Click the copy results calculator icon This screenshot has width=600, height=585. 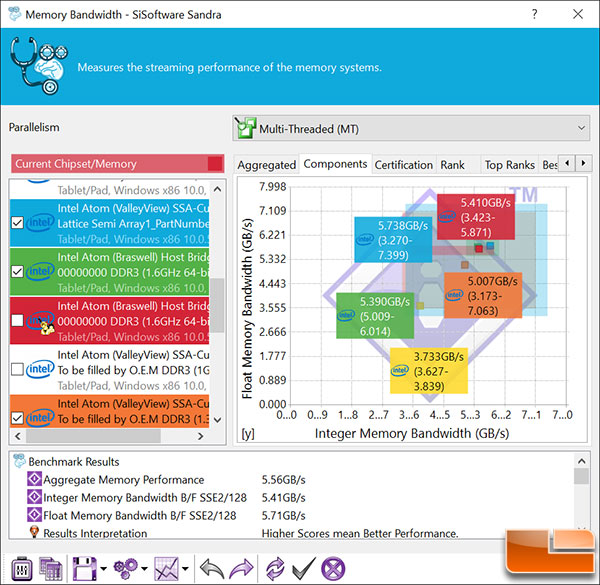pyautogui.click(x=51, y=569)
